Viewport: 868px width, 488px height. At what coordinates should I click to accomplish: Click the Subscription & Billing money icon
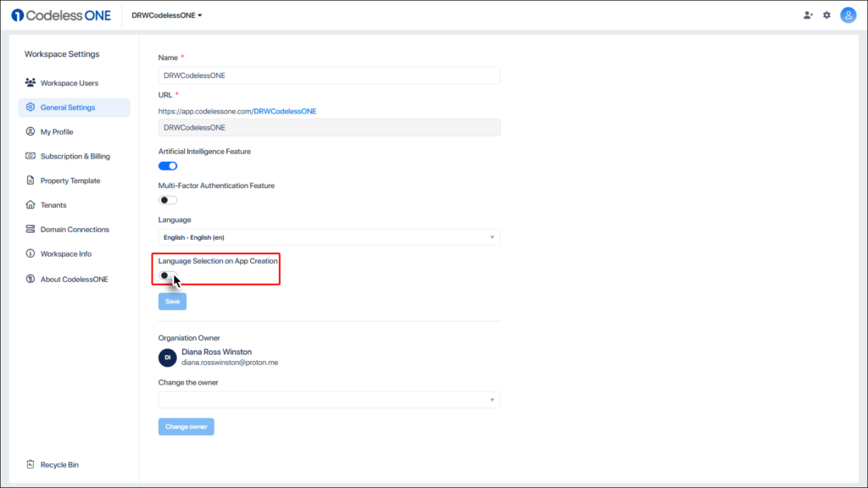click(x=31, y=156)
